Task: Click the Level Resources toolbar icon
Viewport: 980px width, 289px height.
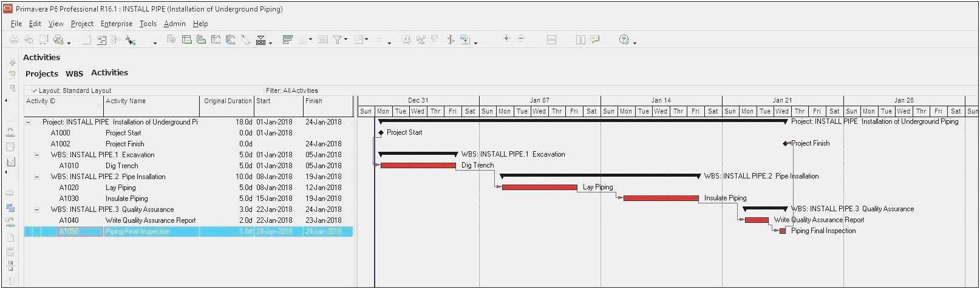Action: (x=420, y=39)
